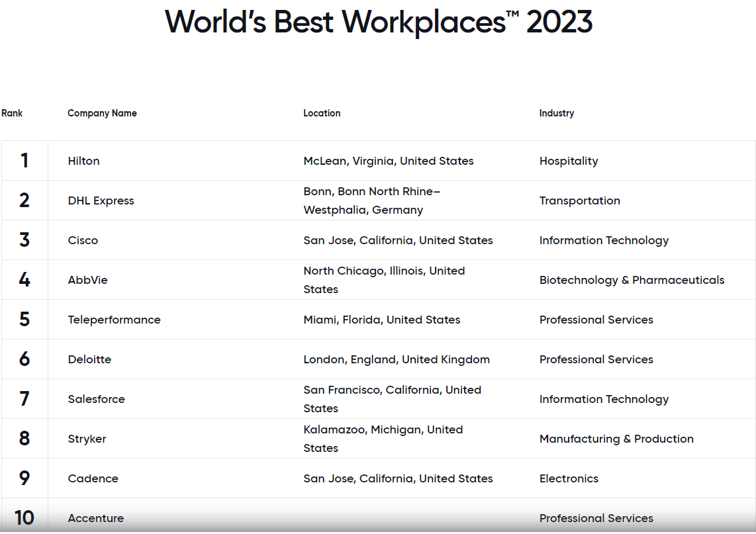Select rank number 5 cell
The image size is (756, 534).
pos(24,319)
